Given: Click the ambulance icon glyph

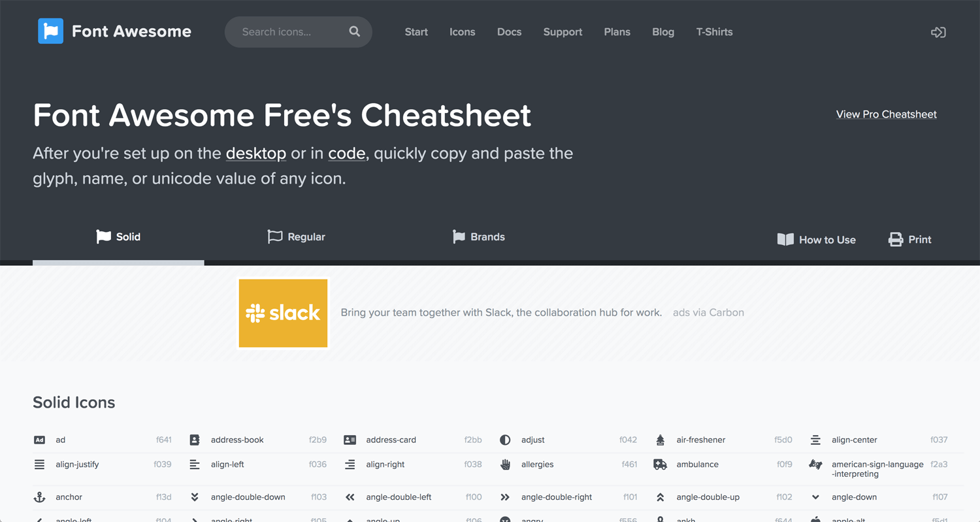Looking at the screenshot, I should 660,465.
